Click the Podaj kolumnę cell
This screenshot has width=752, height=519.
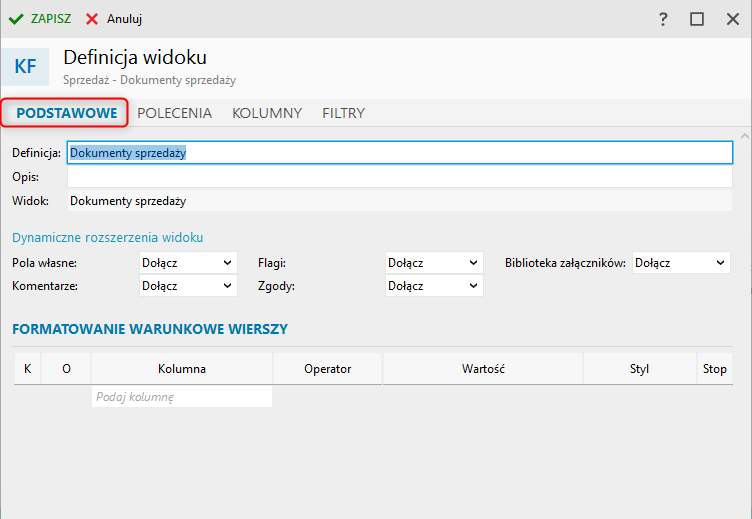(x=181, y=397)
